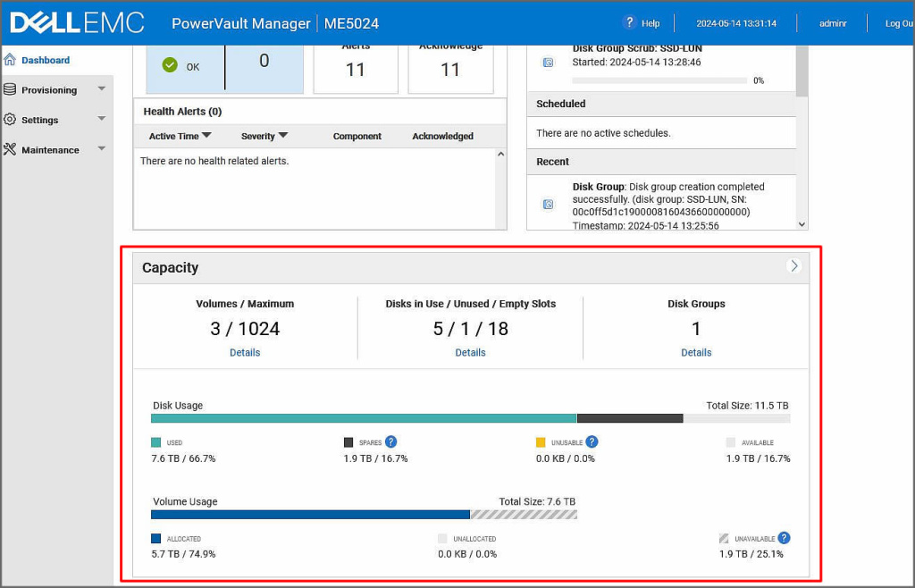Click the Help question mark icon

(x=630, y=22)
